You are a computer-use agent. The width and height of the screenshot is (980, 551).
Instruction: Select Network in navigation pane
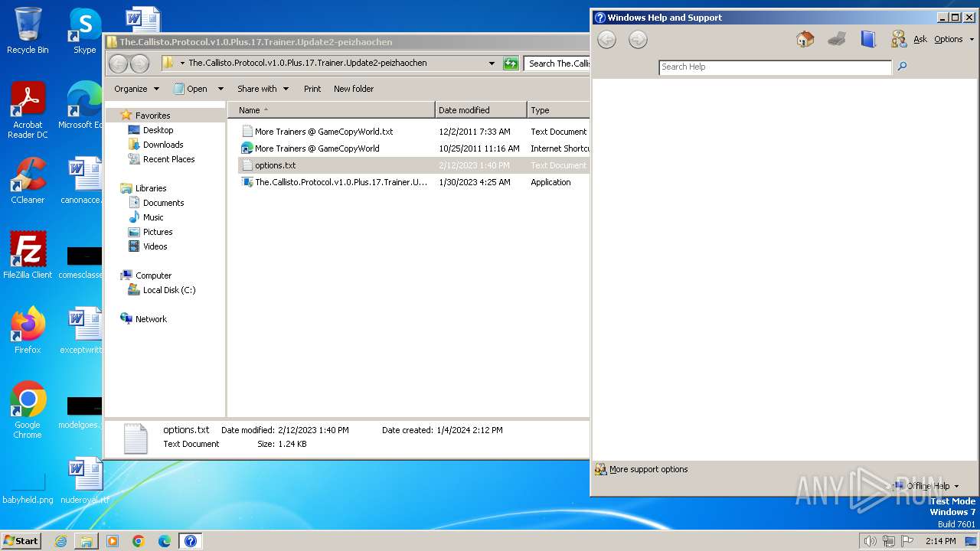tap(151, 319)
